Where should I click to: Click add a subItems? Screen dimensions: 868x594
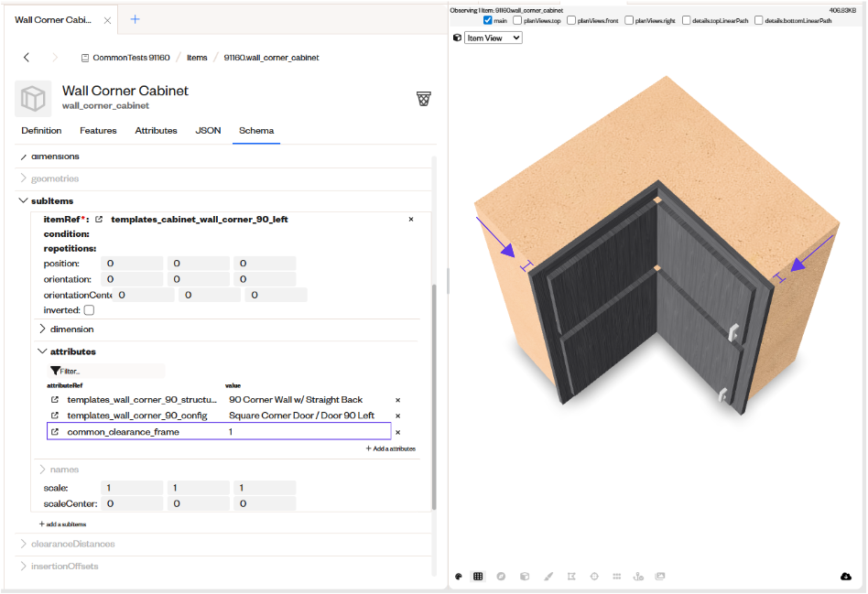(x=62, y=524)
